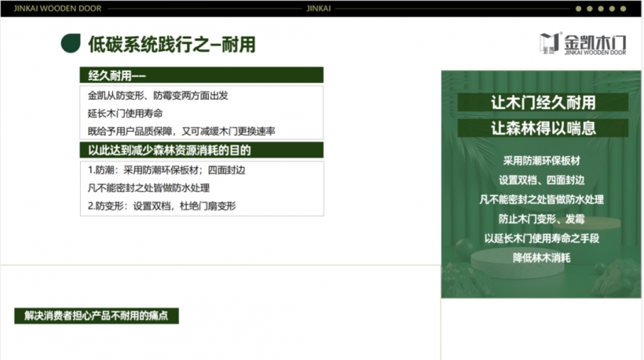Click 降低林木消耗 text in the green panel
Viewport: 644px width, 360px height.
(x=542, y=257)
